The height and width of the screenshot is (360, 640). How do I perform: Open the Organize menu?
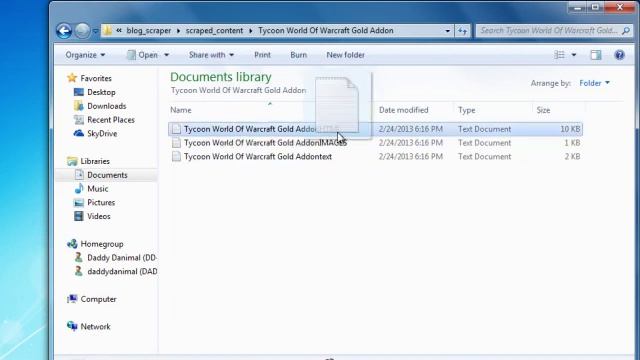[85, 55]
